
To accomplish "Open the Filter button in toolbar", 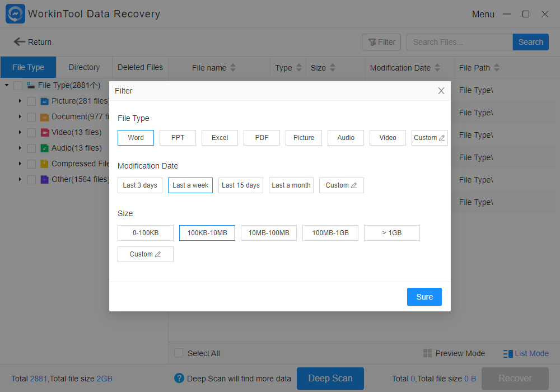I will tap(381, 42).
